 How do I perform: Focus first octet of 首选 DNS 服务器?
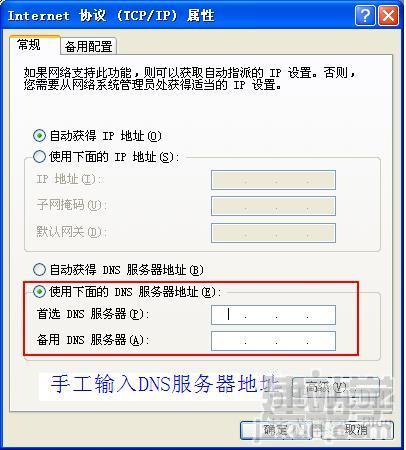(x=229, y=314)
